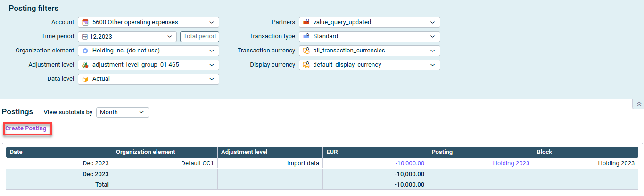Click the calendar icon in Time period
The image size is (644, 196).
(x=85, y=36)
